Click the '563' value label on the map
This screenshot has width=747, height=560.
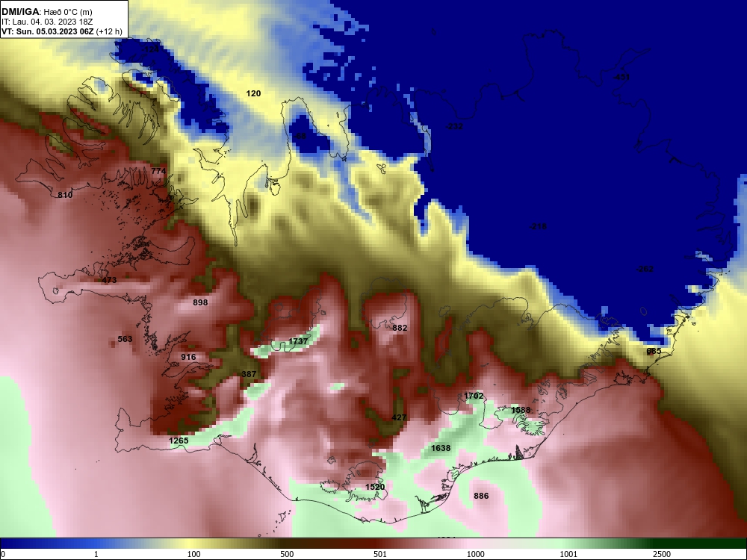point(125,339)
